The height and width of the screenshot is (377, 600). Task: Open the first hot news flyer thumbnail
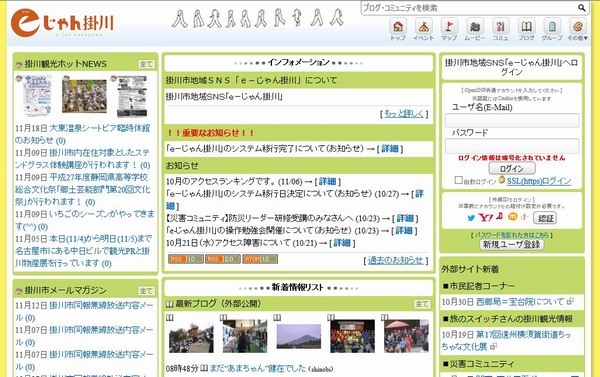[37, 95]
